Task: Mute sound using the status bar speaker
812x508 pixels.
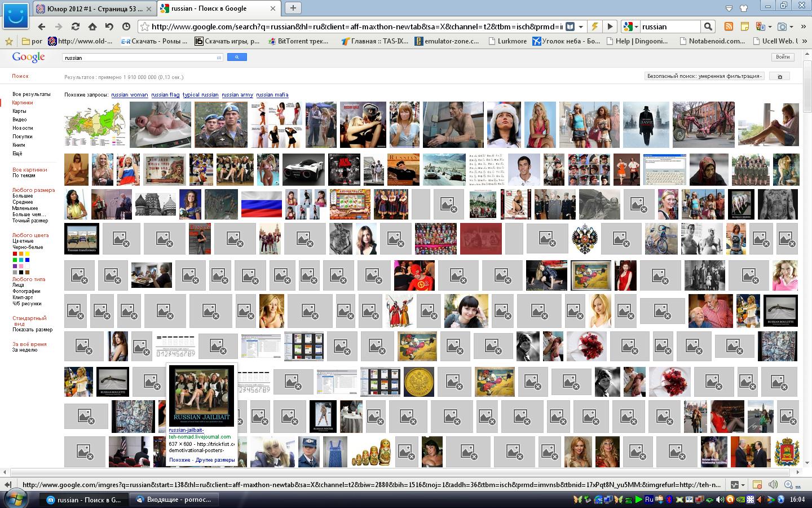Action: pos(773,485)
